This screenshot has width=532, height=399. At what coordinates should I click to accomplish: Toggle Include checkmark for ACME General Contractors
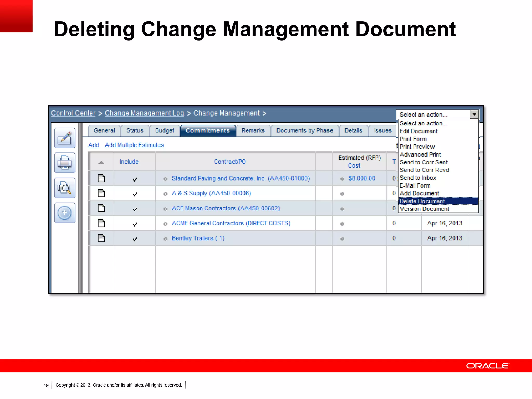[x=135, y=224]
